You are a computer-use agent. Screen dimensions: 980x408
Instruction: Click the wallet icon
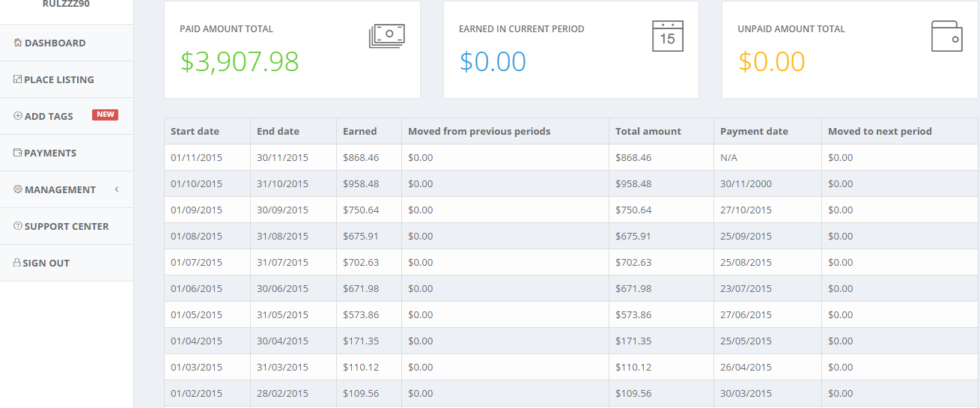(x=946, y=36)
